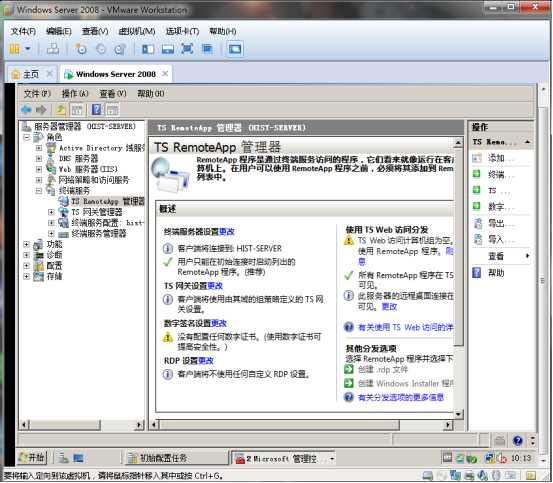This screenshot has height=483, width=553.
Task: Click 更改 link for TS 网关设置
Action: point(215,286)
